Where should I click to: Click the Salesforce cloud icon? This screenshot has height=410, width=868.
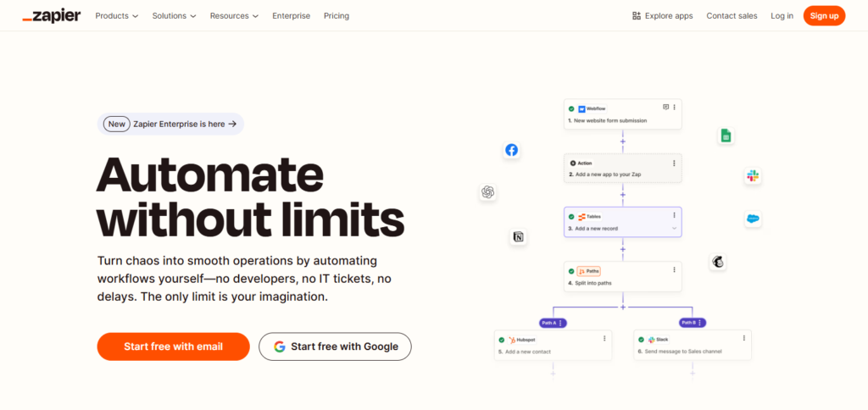click(x=752, y=219)
